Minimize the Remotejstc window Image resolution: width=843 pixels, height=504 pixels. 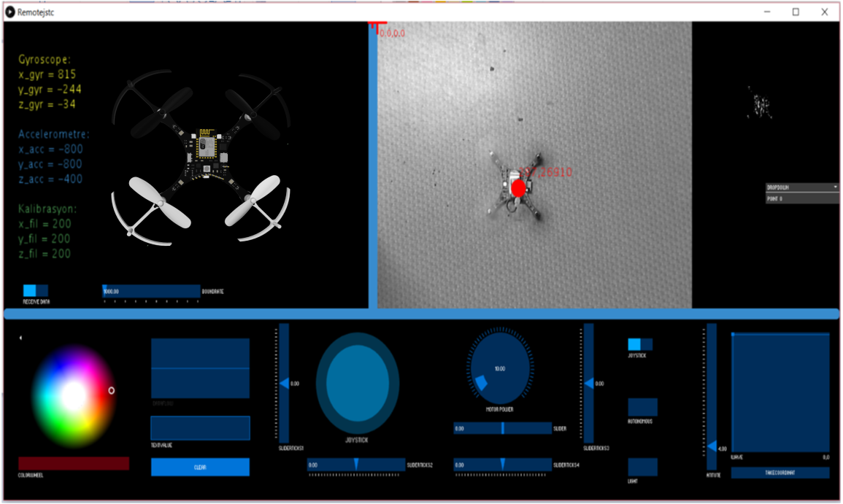(767, 12)
